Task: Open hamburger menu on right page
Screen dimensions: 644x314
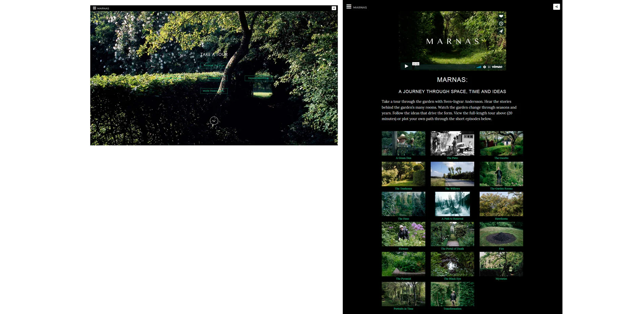Action: click(x=349, y=7)
